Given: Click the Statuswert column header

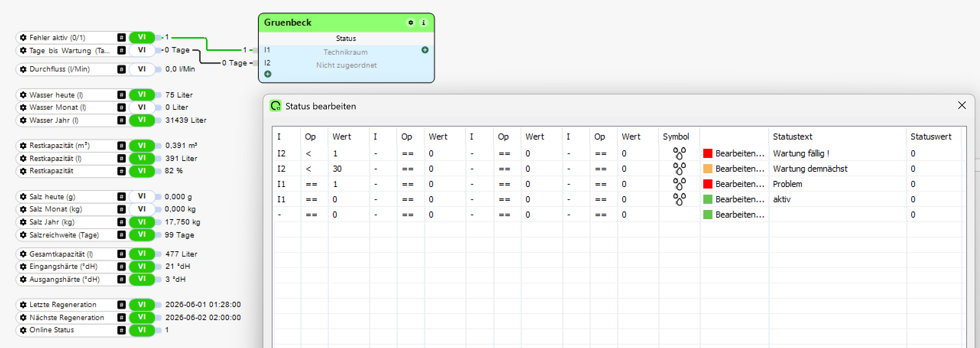Looking at the screenshot, I should pyautogui.click(x=933, y=137).
